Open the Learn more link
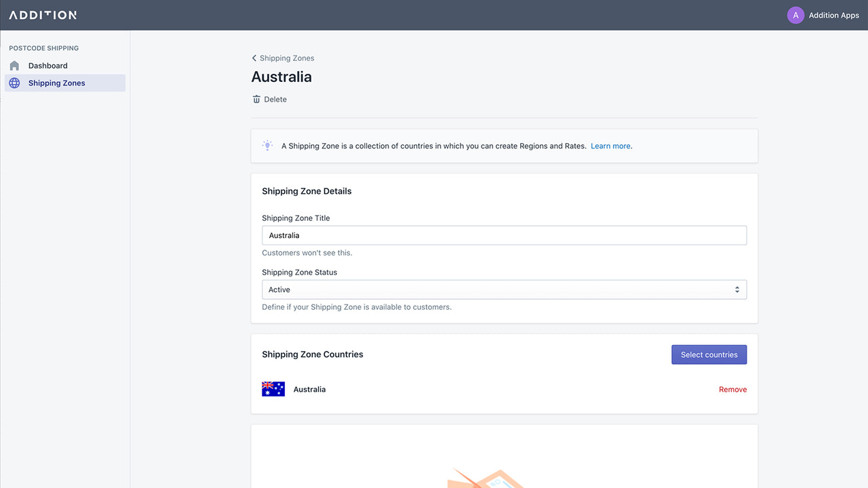 click(x=610, y=146)
